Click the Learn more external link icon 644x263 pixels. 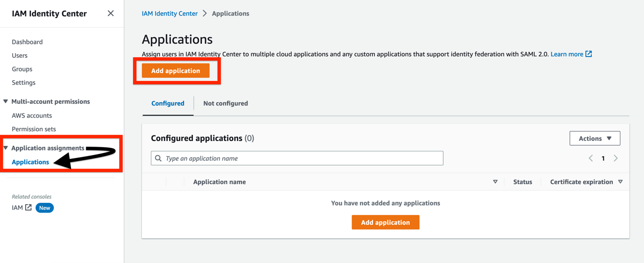(x=589, y=54)
